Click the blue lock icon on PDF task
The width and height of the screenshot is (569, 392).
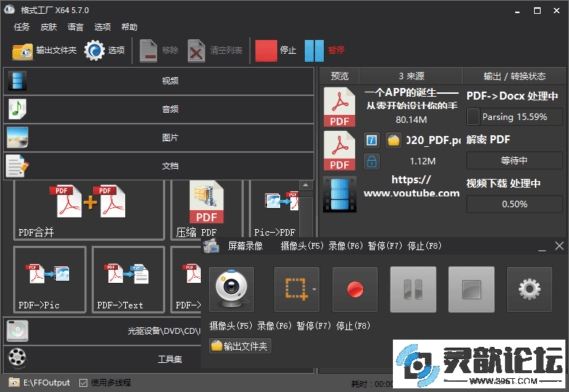[372, 161]
